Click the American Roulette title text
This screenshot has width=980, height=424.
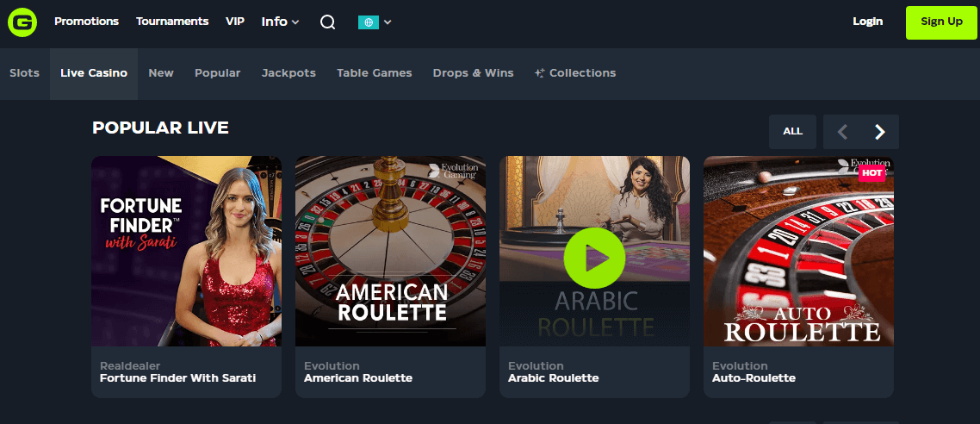click(358, 378)
